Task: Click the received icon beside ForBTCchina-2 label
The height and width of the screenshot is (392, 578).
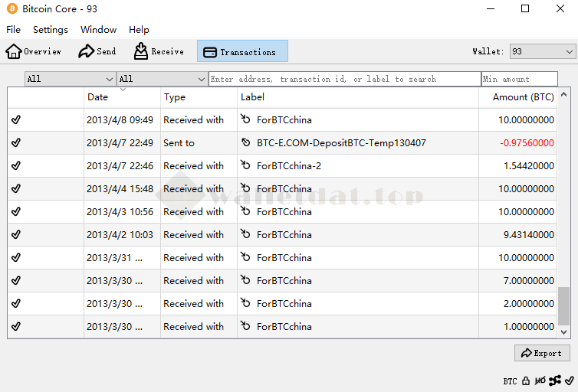Action: [245, 166]
